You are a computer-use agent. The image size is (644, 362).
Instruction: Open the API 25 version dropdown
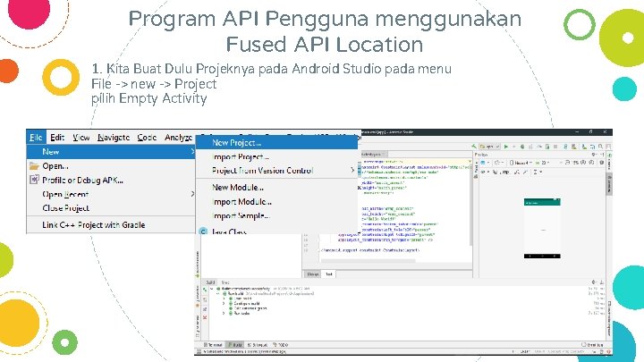tap(544, 163)
